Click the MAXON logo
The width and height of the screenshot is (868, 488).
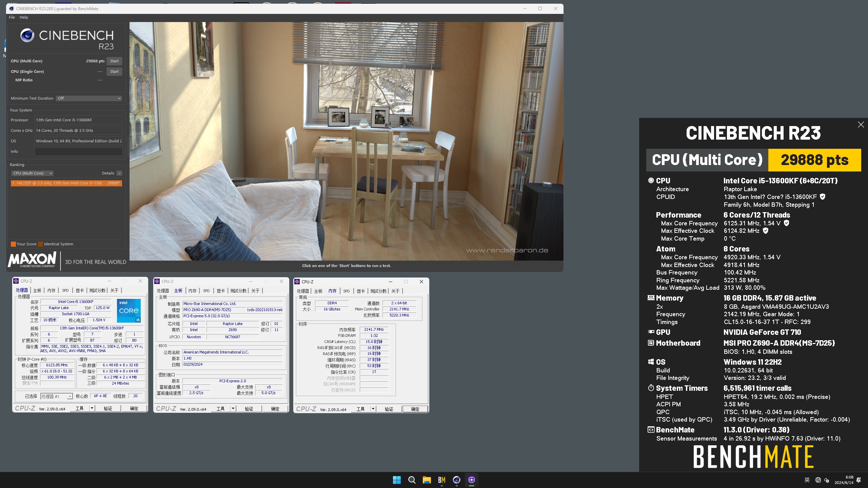[x=32, y=260]
